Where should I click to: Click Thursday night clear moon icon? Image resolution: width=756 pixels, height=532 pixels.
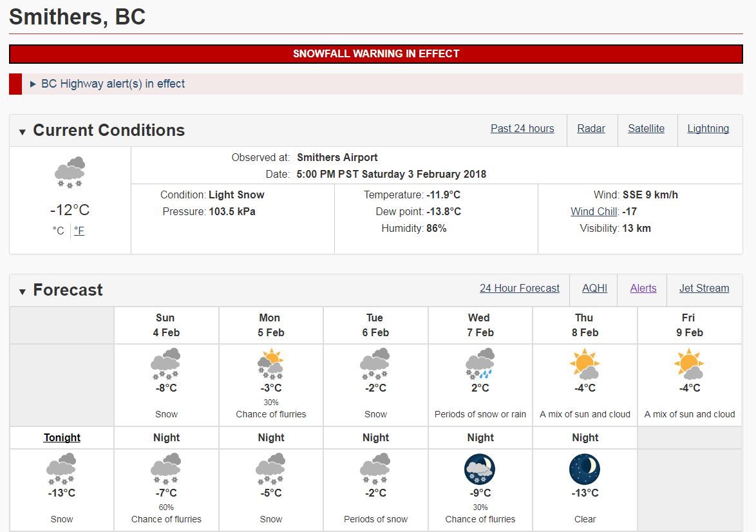[584, 469]
